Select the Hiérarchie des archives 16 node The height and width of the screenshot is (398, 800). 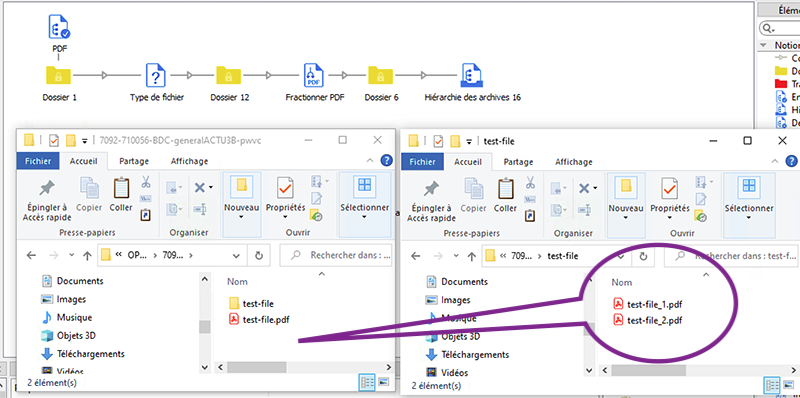coord(472,76)
